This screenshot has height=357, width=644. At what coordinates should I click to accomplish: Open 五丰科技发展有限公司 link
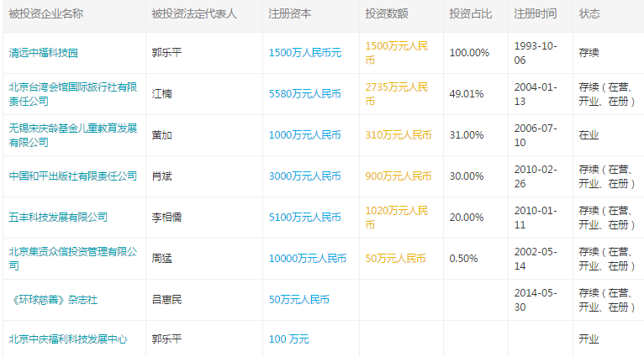tap(58, 217)
